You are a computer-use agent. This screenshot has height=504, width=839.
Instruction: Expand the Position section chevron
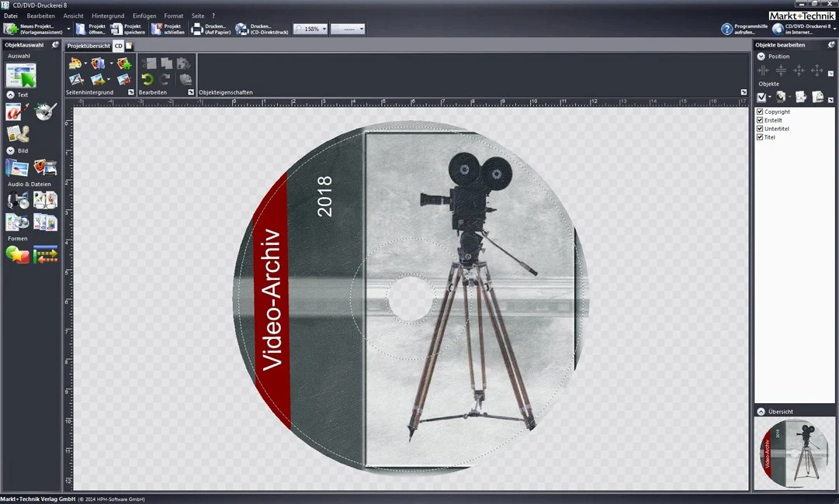761,56
